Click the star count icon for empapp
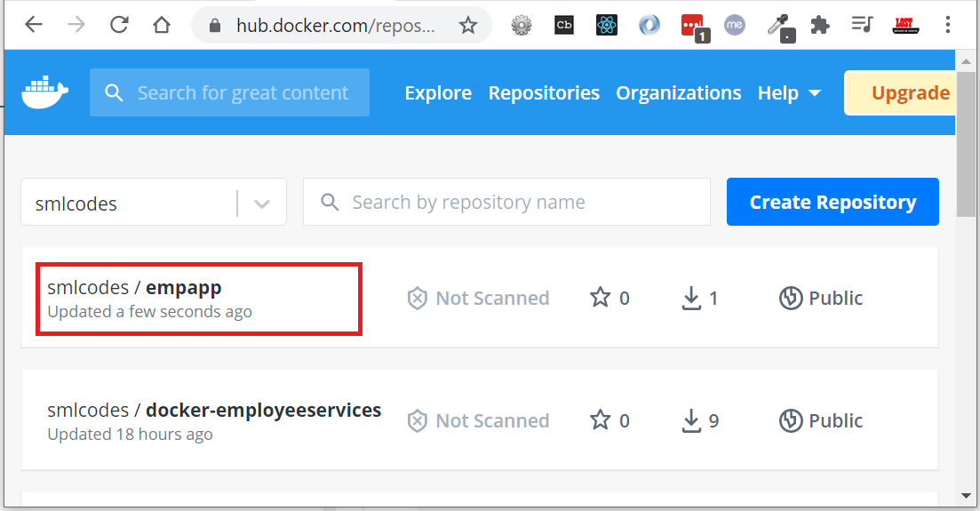980x511 pixels. pos(600,298)
